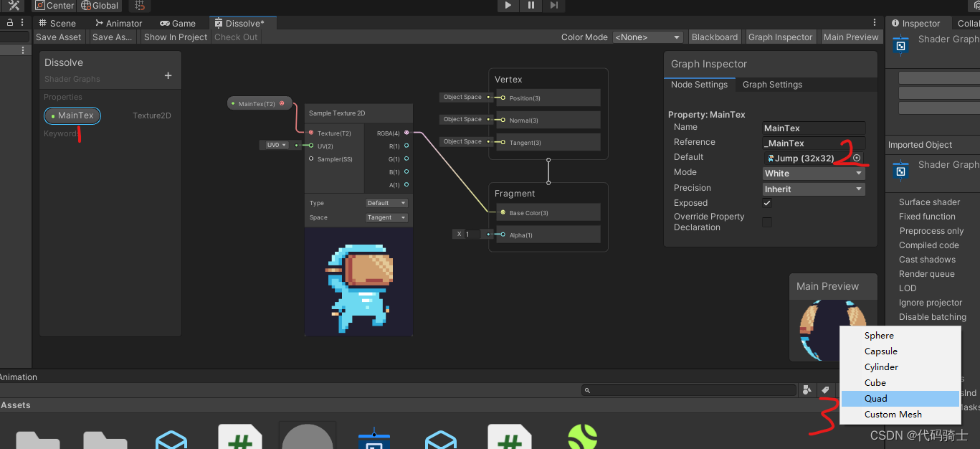Click the Save Asset button
Image resolution: width=980 pixels, height=449 pixels.
58,37
